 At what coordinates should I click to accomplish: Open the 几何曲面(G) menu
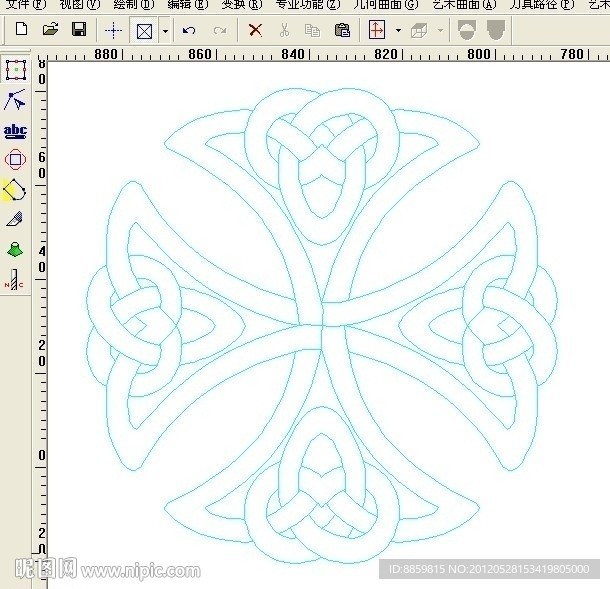[386, 4]
